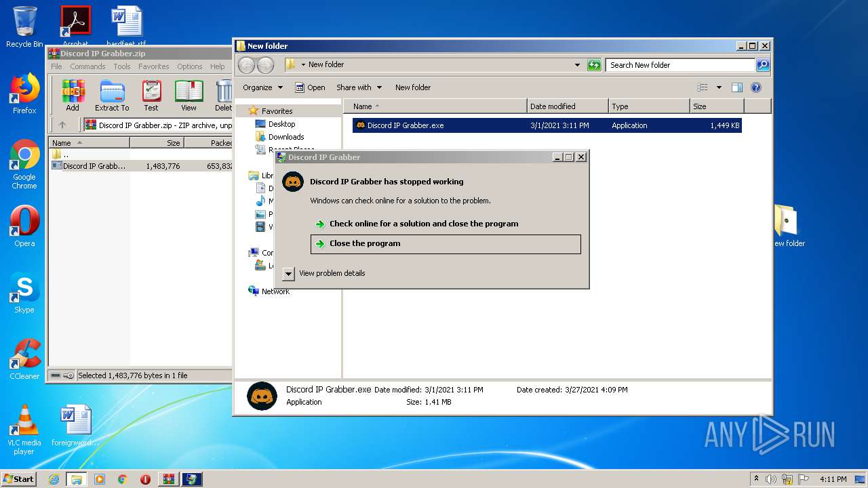Image resolution: width=868 pixels, height=488 pixels.
Task: Open Recycle Bin desktop icon
Action: click(24, 27)
